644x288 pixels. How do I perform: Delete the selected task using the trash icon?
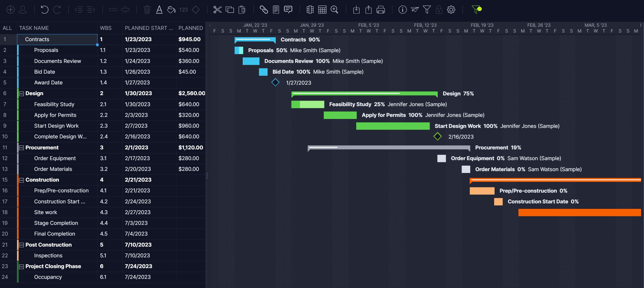(147, 10)
